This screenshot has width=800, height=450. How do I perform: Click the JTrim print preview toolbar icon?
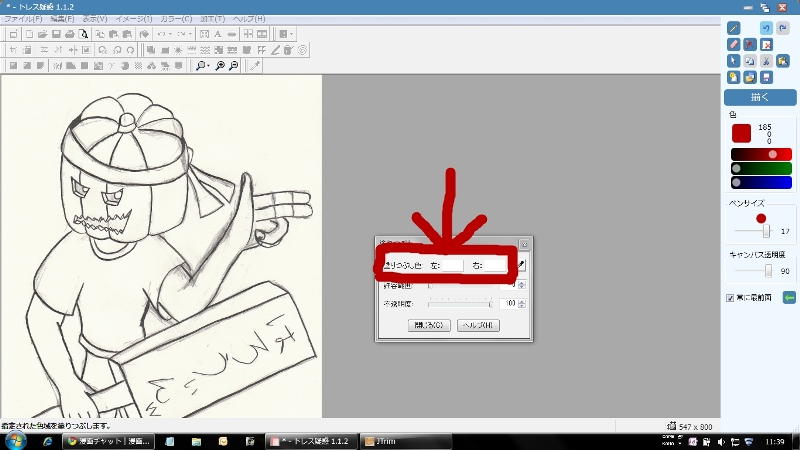click(x=84, y=34)
